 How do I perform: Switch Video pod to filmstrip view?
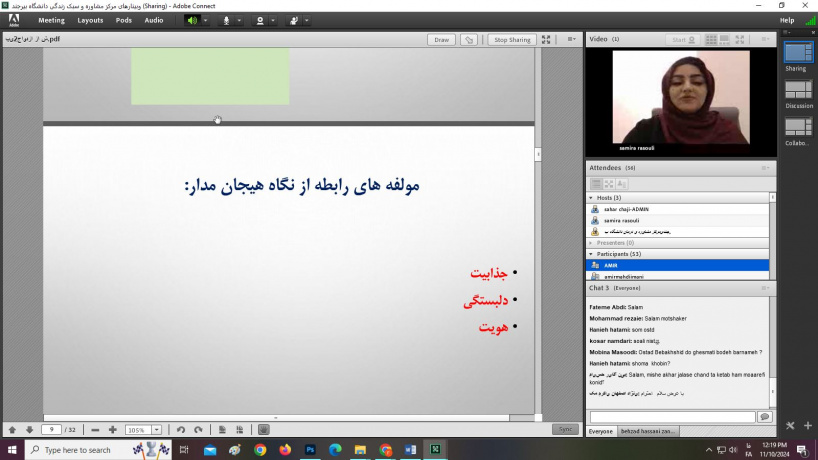pyautogui.click(x=725, y=40)
